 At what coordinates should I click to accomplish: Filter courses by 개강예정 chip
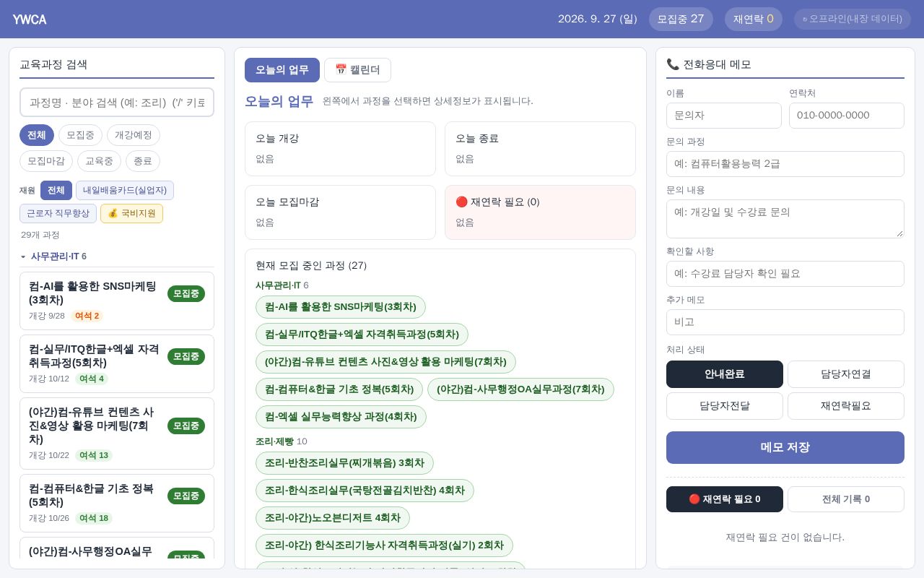(x=134, y=135)
